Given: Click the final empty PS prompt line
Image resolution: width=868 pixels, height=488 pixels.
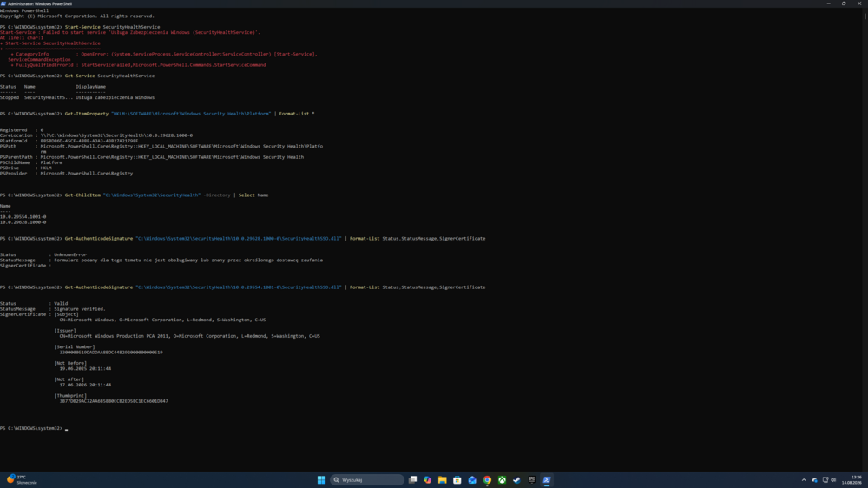Looking at the screenshot, I should 34,428.
